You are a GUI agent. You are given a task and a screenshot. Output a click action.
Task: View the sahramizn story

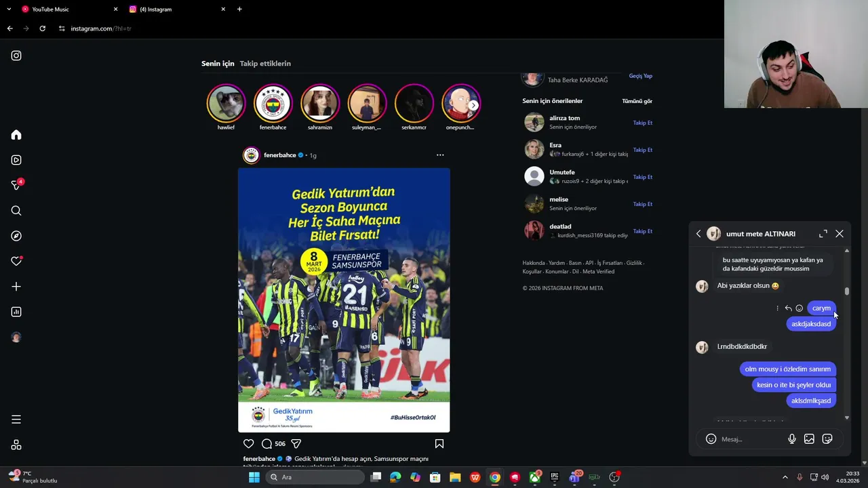[x=320, y=104]
